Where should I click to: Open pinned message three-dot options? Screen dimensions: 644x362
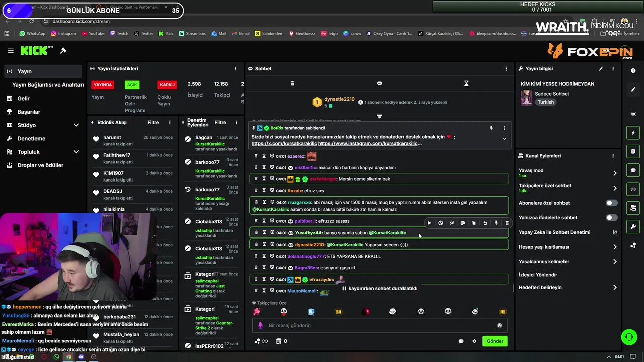click(504, 128)
